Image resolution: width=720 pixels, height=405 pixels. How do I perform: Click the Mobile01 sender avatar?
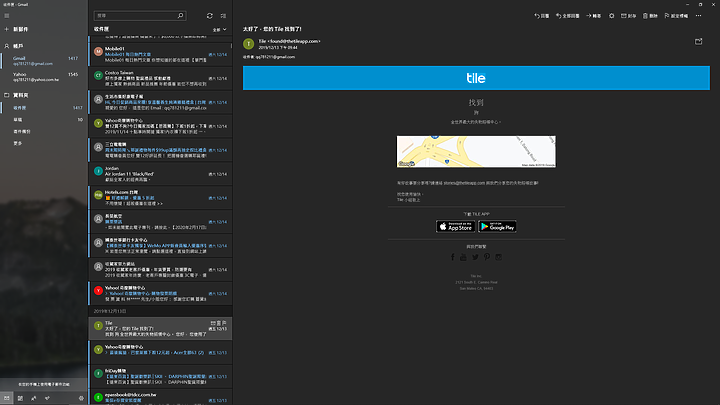coord(98,51)
